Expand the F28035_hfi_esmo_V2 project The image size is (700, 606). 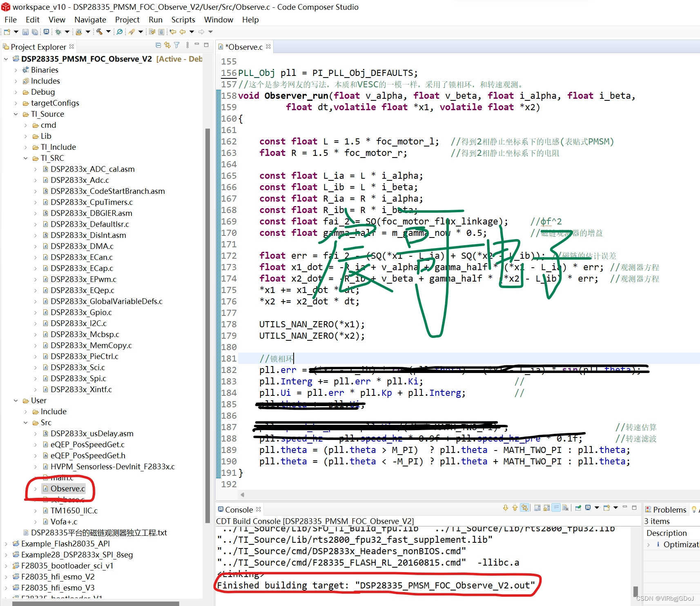pos(6,577)
